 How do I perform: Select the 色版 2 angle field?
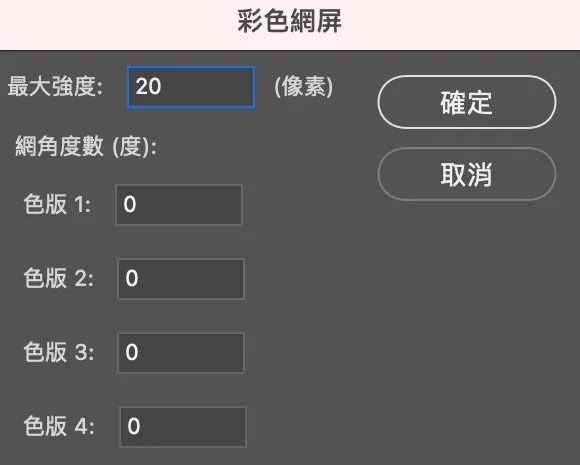[181, 279]
